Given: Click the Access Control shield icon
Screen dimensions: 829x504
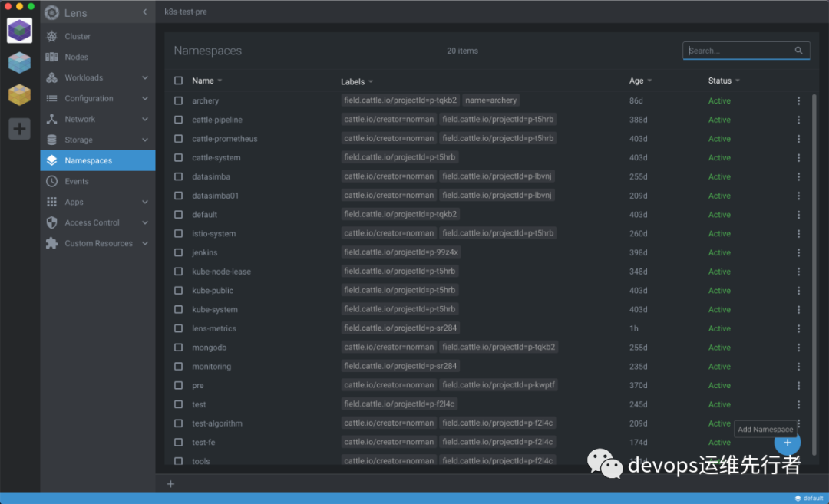Looking at the screenshot, I should 52,222.
